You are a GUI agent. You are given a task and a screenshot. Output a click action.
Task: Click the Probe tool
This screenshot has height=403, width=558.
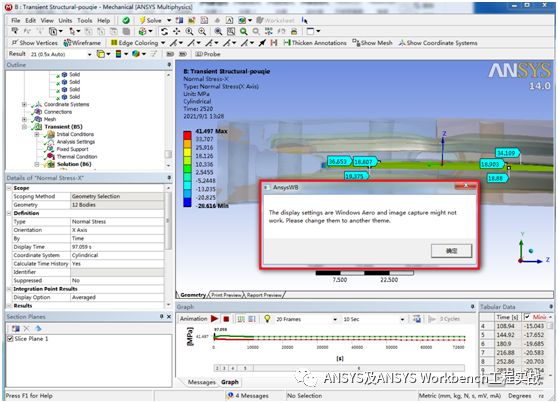[x=208, y=54]
